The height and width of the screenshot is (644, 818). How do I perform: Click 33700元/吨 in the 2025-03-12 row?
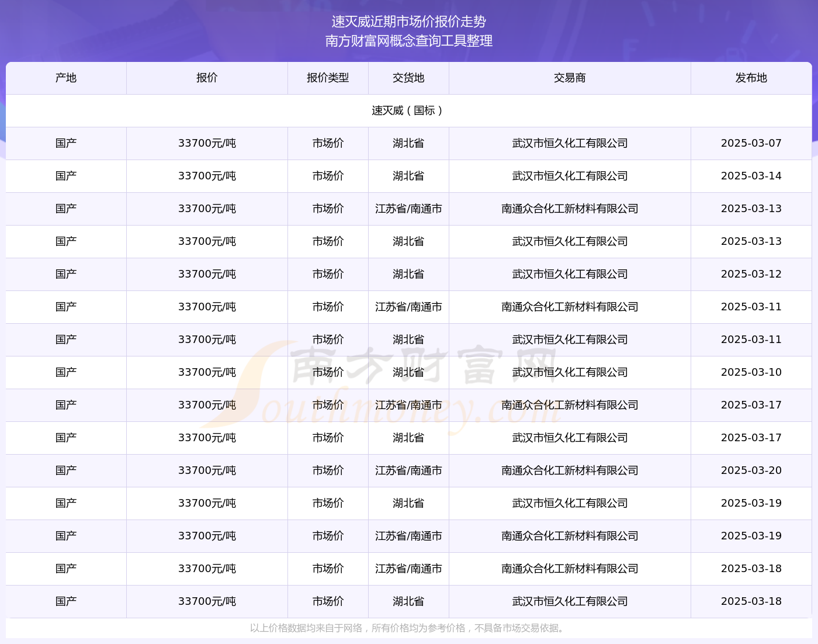207,274
